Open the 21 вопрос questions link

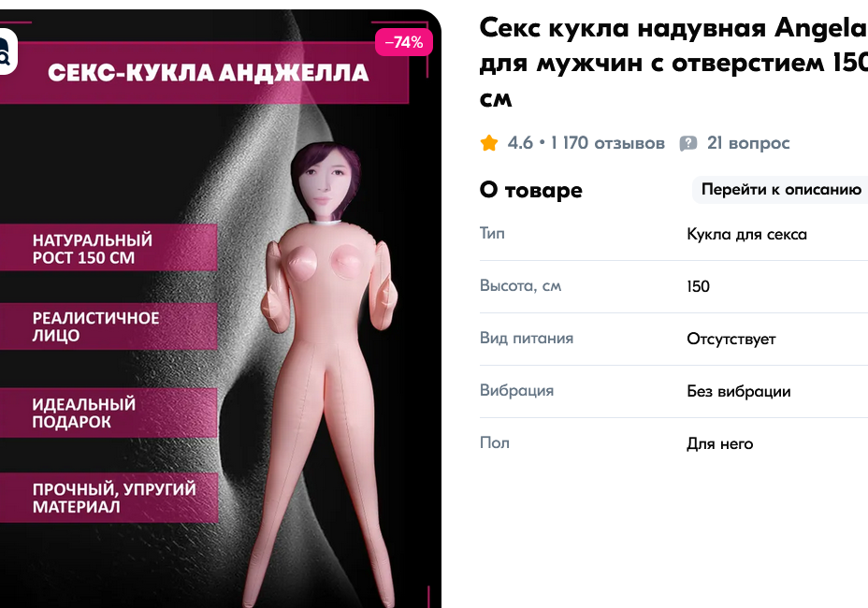(x=748, y=143)
